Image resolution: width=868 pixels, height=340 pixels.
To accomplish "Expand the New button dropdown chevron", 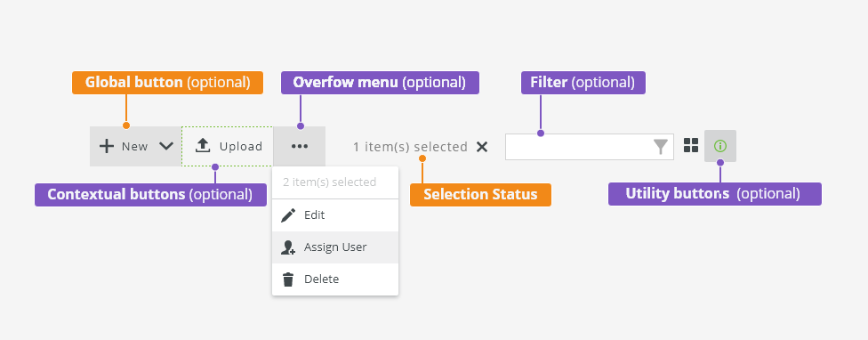I will (x=166, y=146).
